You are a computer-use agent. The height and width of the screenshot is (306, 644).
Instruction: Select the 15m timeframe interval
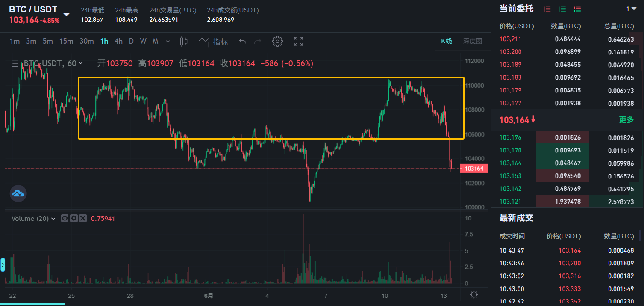click(66, 42)
